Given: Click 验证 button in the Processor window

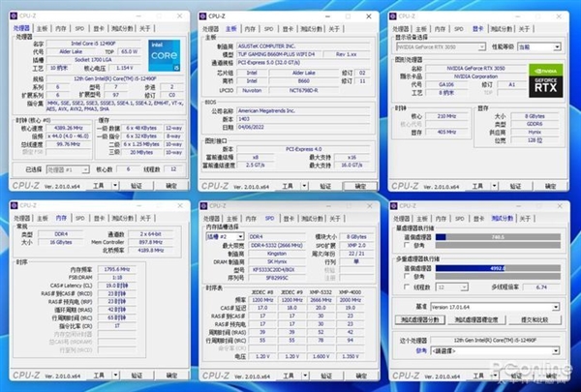Looking at the screenshot, I should (137, 185).
